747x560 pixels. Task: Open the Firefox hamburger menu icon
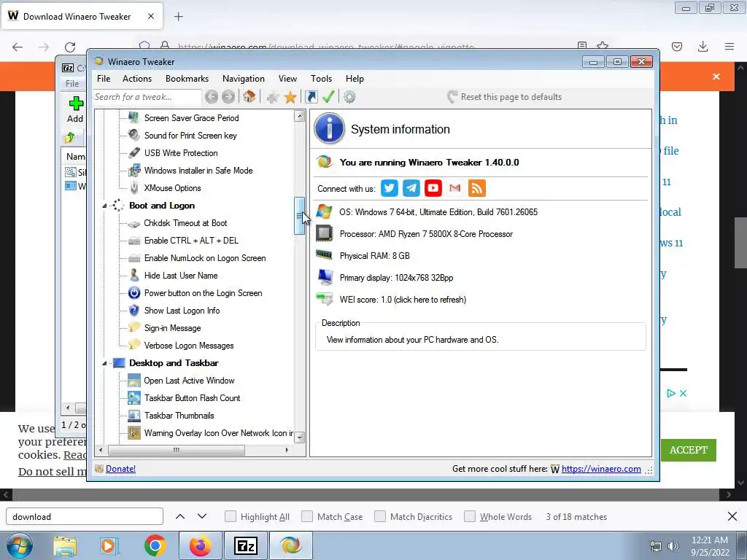pos(729,47)
